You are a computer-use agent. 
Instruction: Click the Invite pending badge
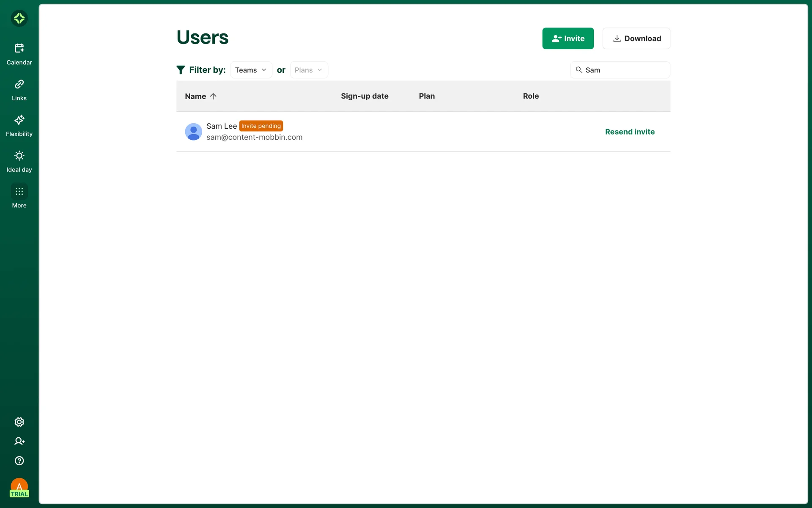pos(261,126)
